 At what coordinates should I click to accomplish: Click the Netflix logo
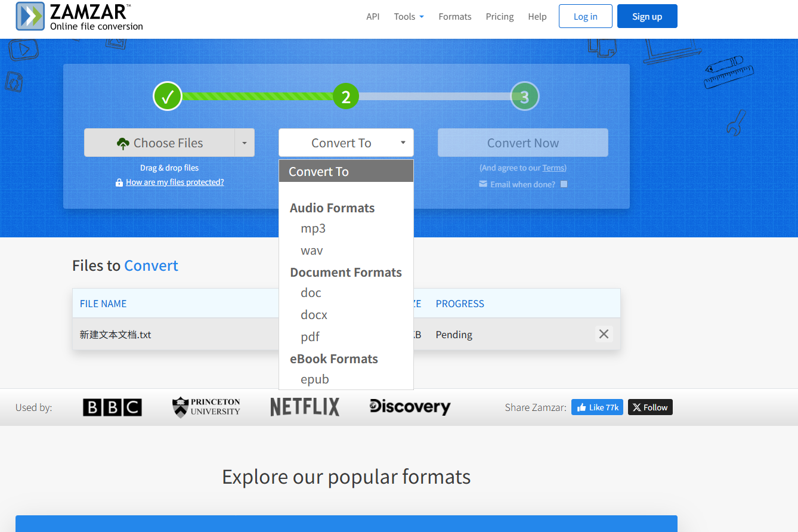pyautogui.click(x=305, y=407)
